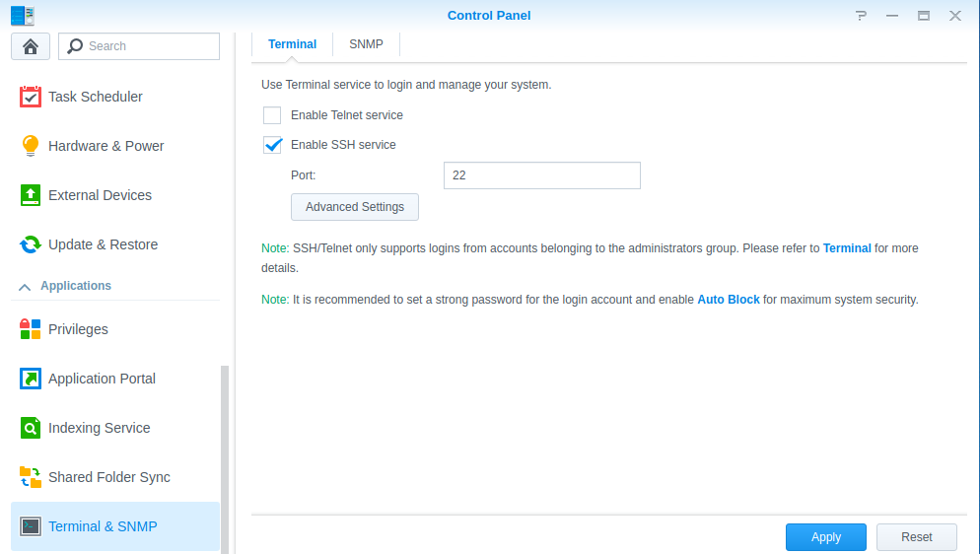Click the Shared Folder Sync icon

tap(31, 477)
